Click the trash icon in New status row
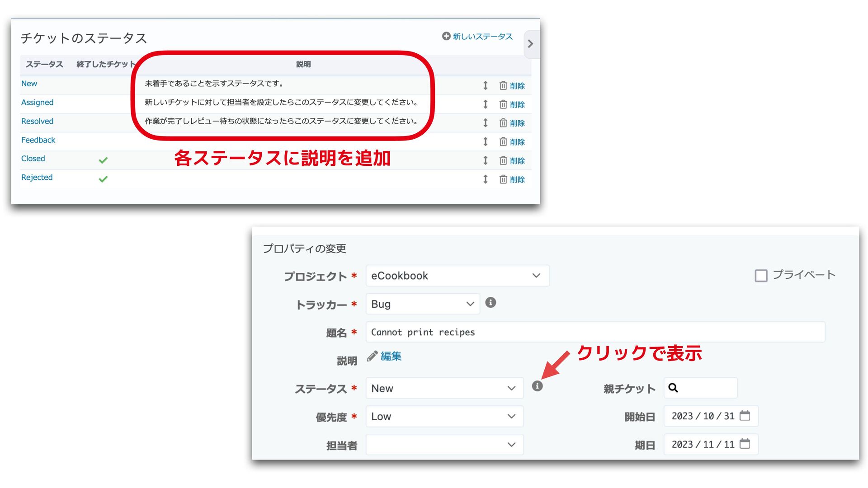This screenshot has width=868, height=488. tap(503, 85)
